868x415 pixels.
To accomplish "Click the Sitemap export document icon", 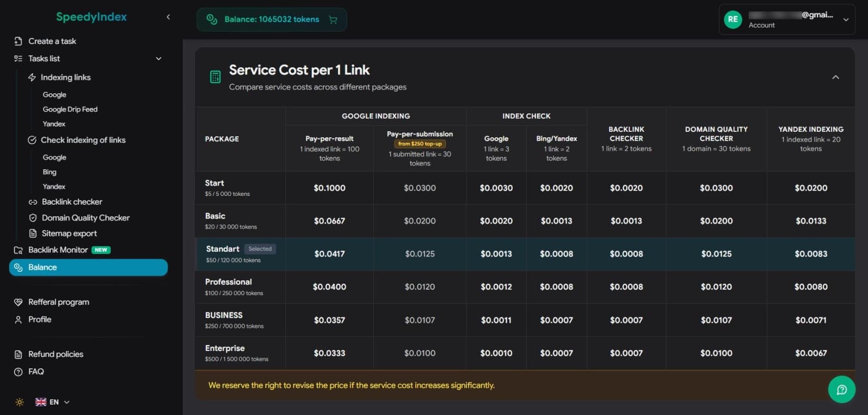I will (33, 233).
